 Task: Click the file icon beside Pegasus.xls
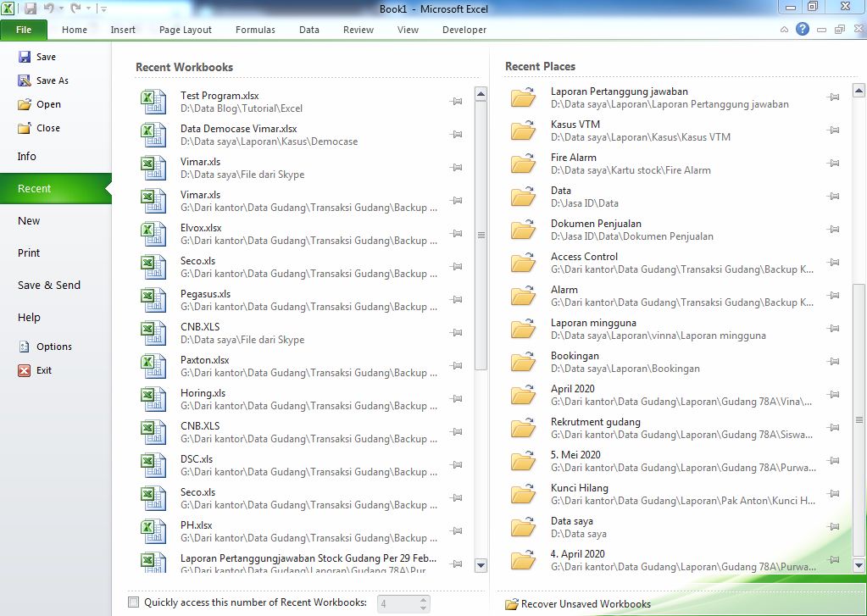(x=153, y=300)
